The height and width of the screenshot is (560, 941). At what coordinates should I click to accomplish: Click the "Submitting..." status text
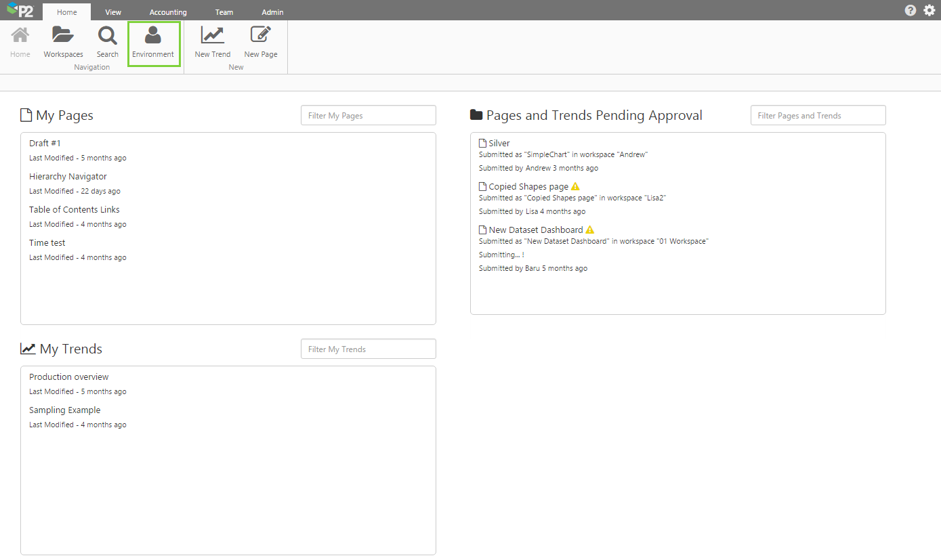pos(499,255)
